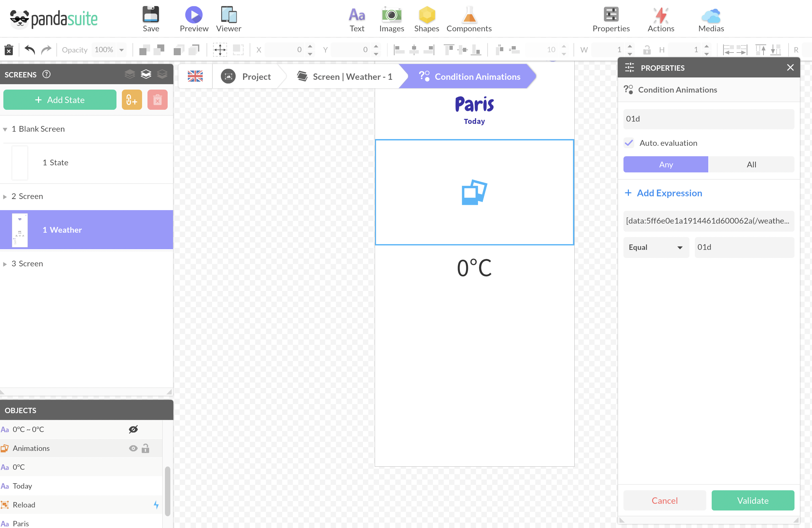This screenshot has width=812, height=528.
Task: Click the Screens help question mark
Action: 46,74
